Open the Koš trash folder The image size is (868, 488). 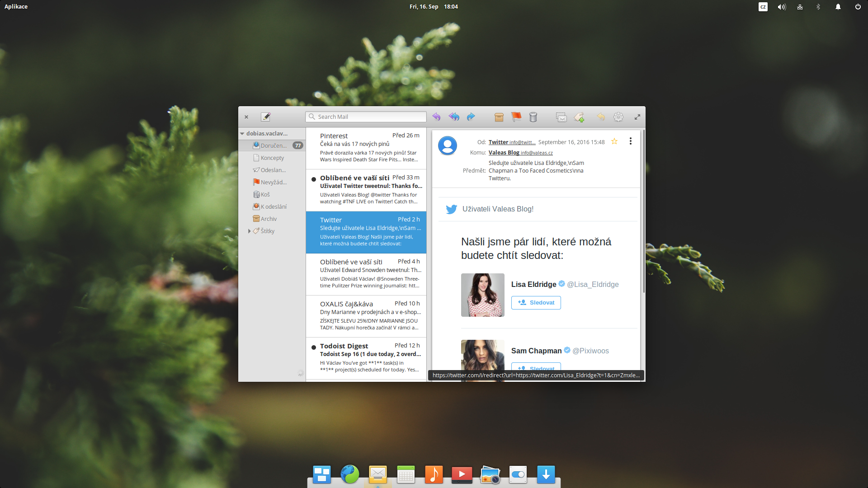click(x=272, y=194)
